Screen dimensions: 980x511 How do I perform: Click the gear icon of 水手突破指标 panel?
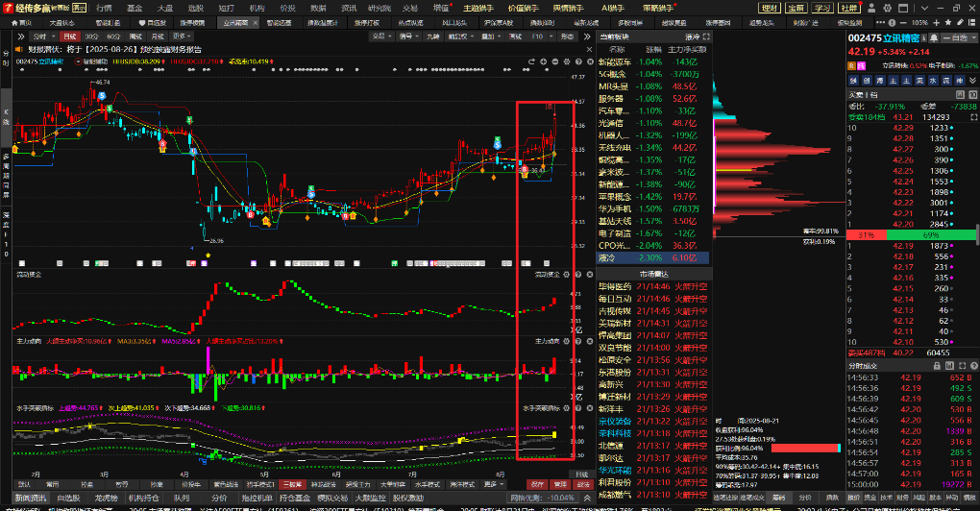(x=567, y=408)
